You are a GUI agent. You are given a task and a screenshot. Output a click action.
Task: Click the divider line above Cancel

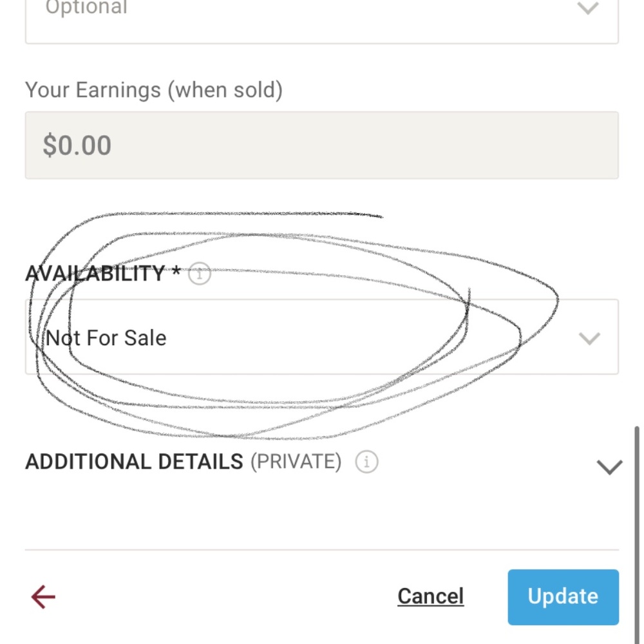pos(322,550)
